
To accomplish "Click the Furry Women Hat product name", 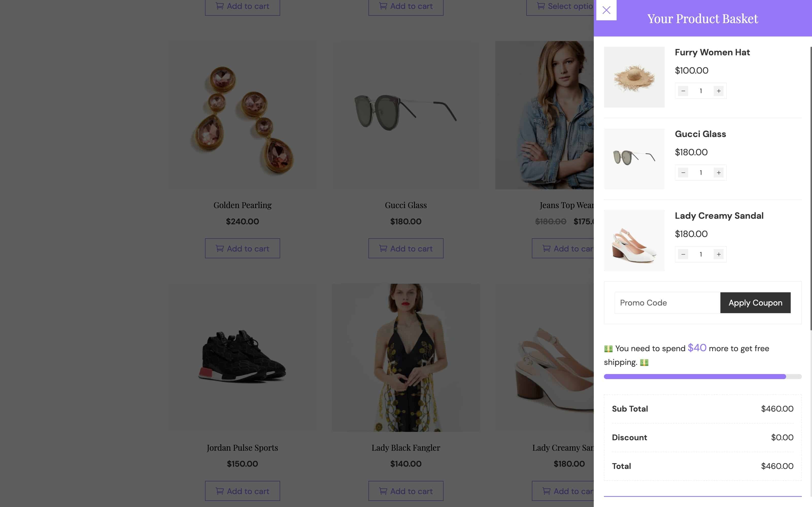I will pyautogui.click(x=712, y=52).
